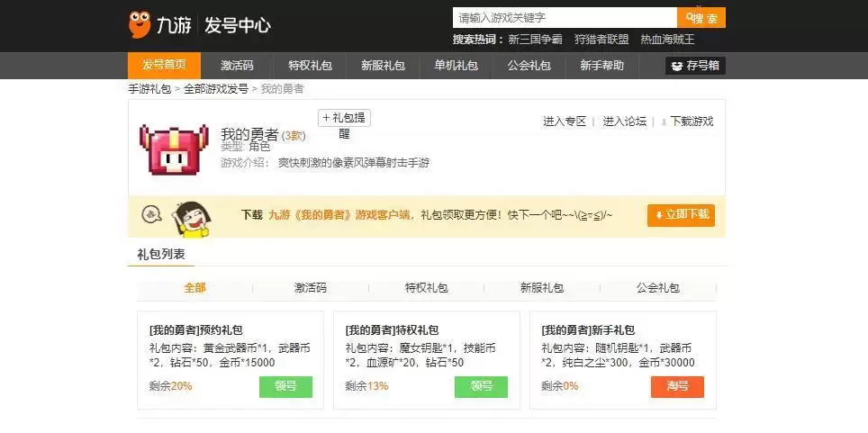Image resolution: width=868 pixels, height=433 pixels.
Task: Click 淘号 for the 新手礼包 gift pack
Action: point(677,387)
